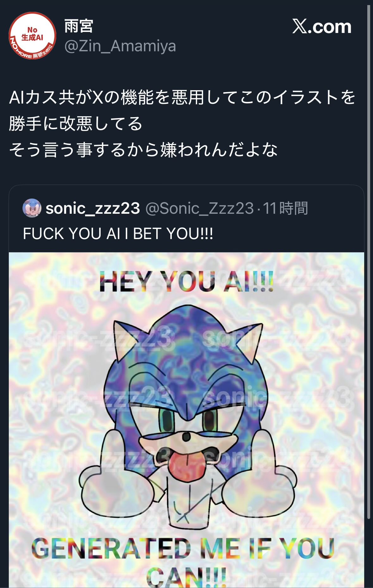The height and width of the screenshot is (588, 373).
Task: Open the main post text starting AIカス共
Action: point(183,123)
